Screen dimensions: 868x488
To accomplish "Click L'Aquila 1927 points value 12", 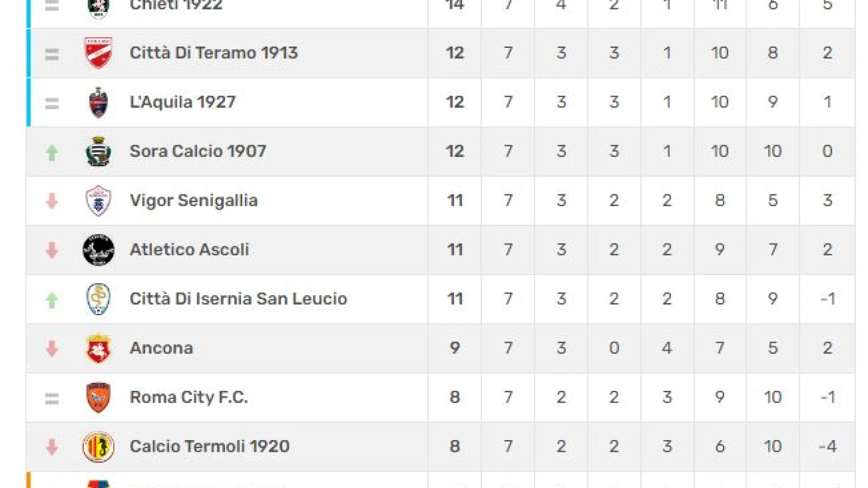I will (455, 102).
